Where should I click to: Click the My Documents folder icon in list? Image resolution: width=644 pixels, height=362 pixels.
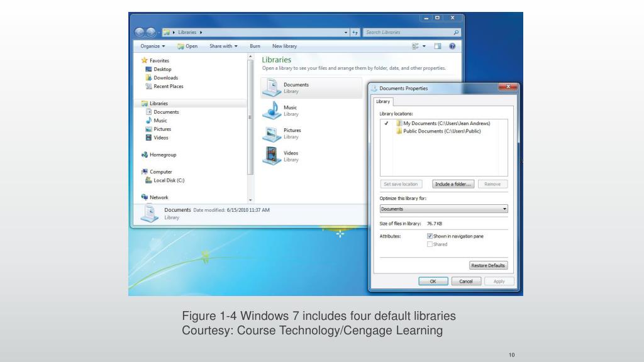pos(399,123)
